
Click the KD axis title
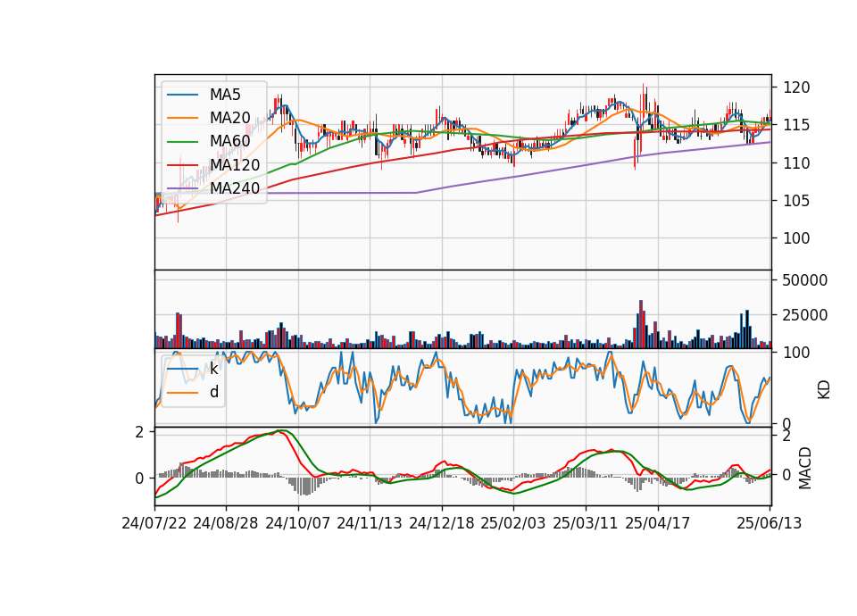click(x=824, y=390)
